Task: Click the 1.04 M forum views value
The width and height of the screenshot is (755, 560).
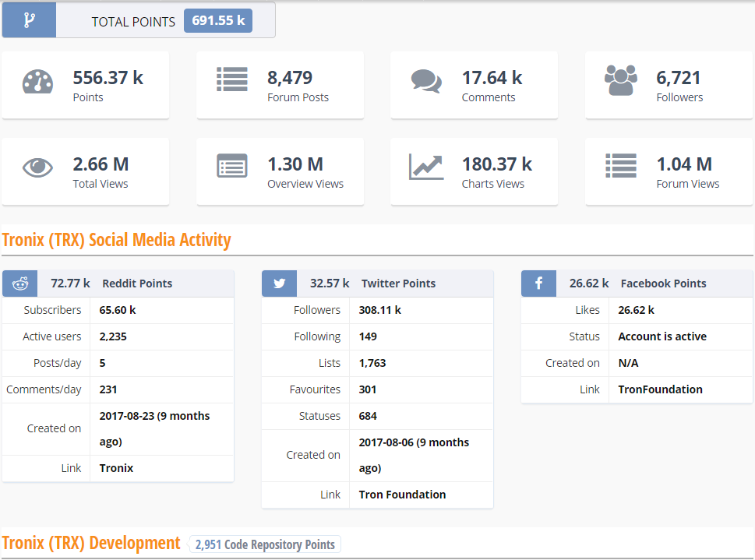Action: pos(684,164)
